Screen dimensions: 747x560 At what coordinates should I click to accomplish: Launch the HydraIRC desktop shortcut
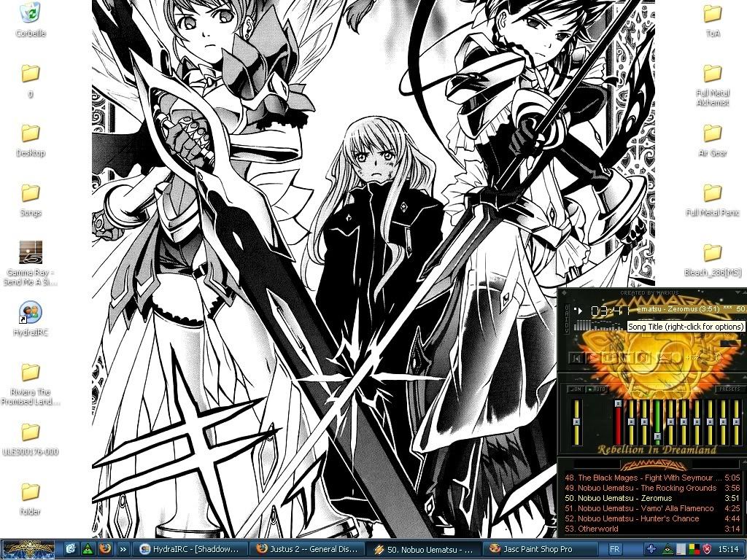tap(31, 319)
